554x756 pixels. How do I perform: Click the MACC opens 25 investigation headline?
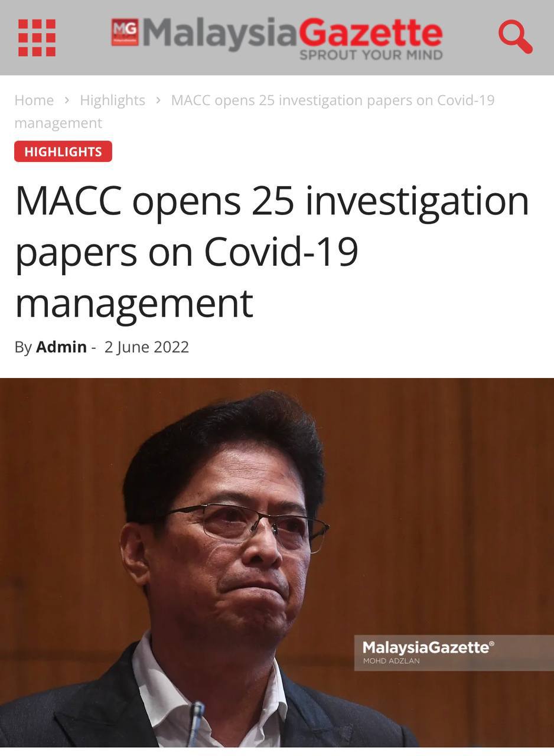point(272,252)
